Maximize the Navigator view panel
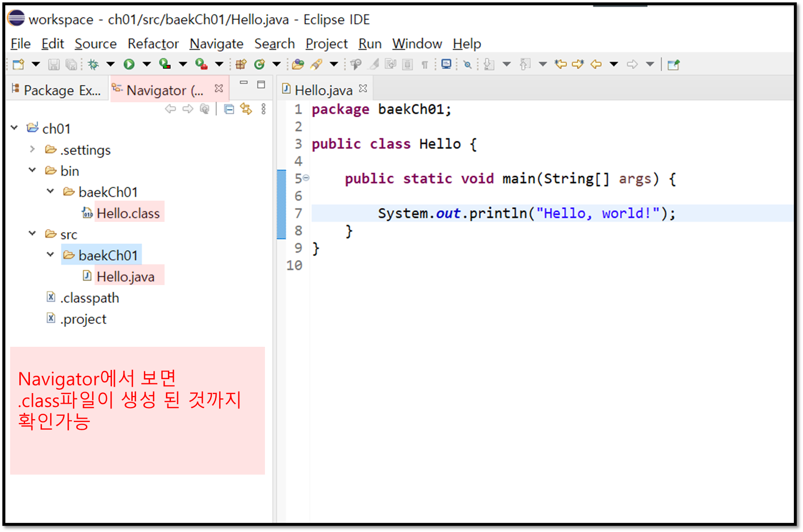803x532 pixels. coord(261,84)
